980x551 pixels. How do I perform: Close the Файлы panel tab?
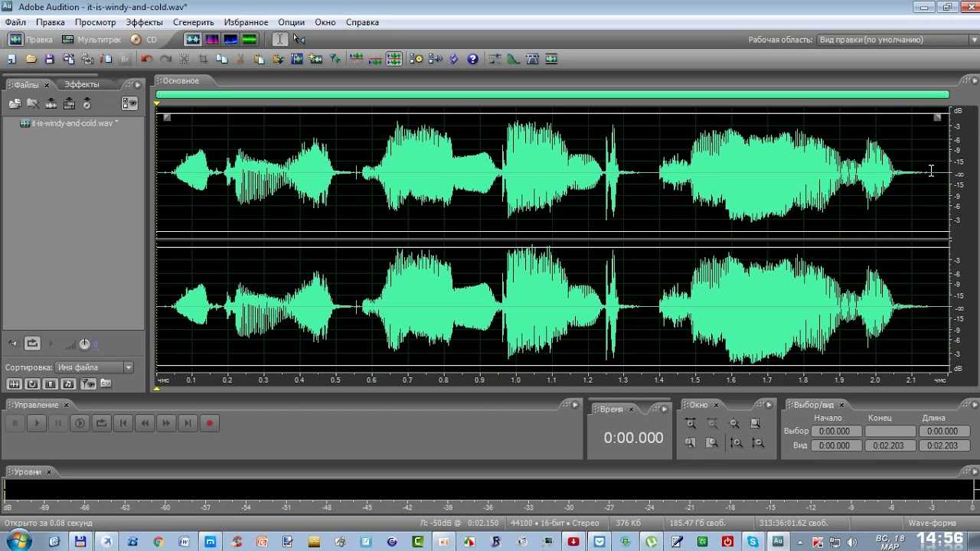pyautogui.click(x=46, y=85)
